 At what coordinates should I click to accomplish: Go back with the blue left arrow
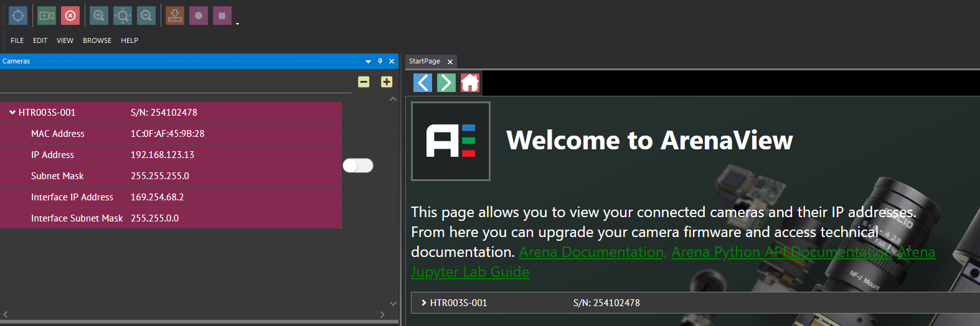point(423,83)
